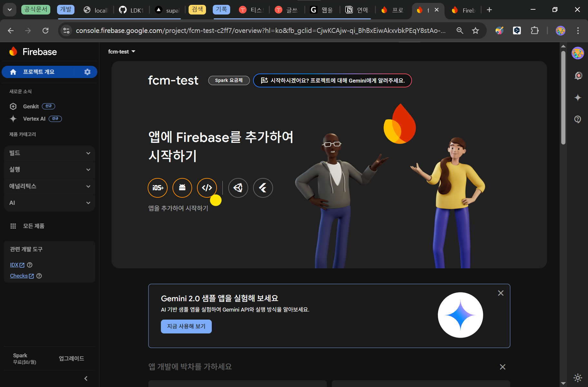The height and width of the screenshot is (387, 588).
Task: Open notifications bell in right rail
Action: coord(578,76)
